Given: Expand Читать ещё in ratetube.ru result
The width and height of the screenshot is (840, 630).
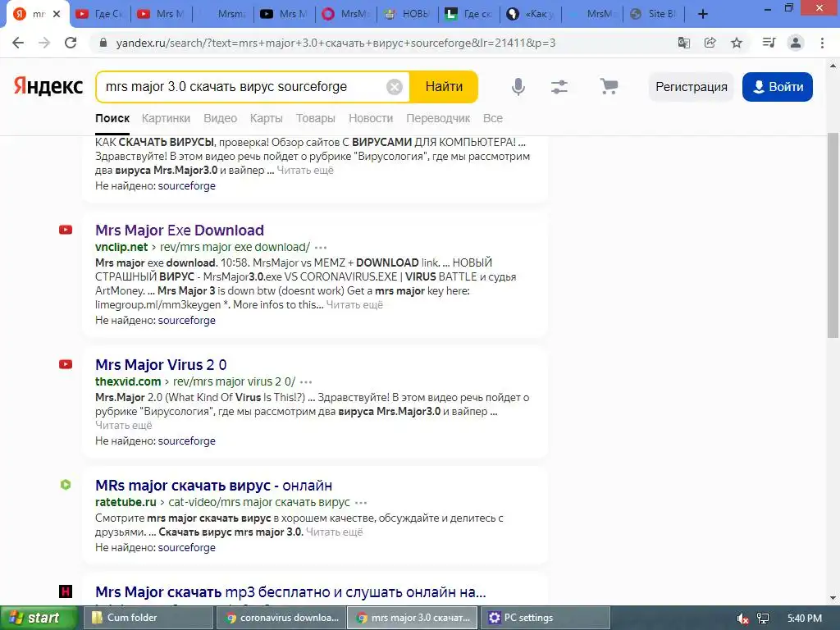Looking at the screenshot, I should click(335, 532).
